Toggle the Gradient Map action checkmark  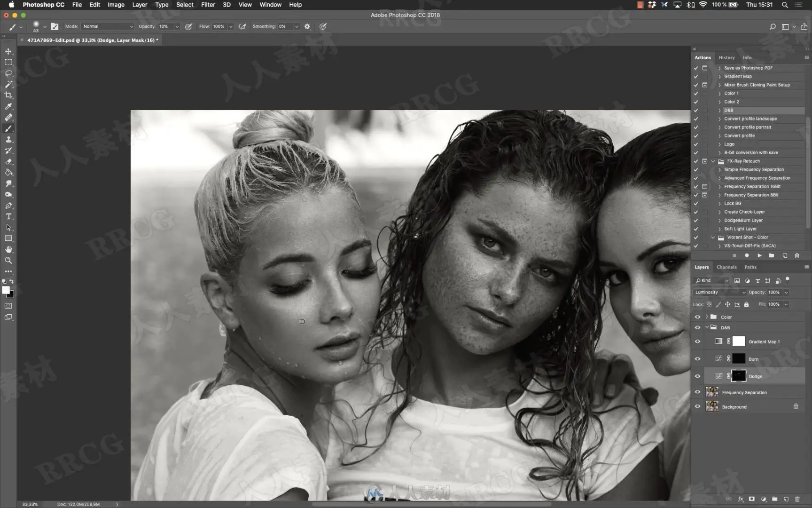pos(696,76)
